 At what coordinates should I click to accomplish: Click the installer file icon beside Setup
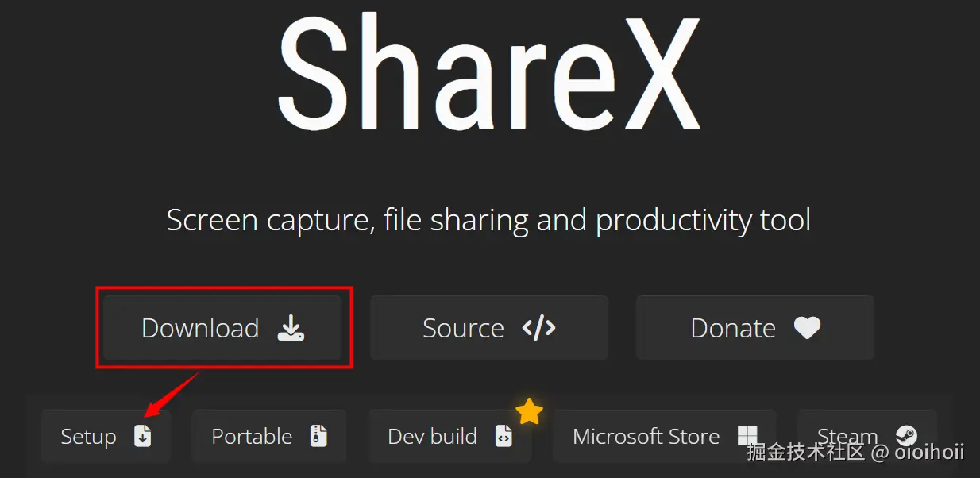(142, 436)
